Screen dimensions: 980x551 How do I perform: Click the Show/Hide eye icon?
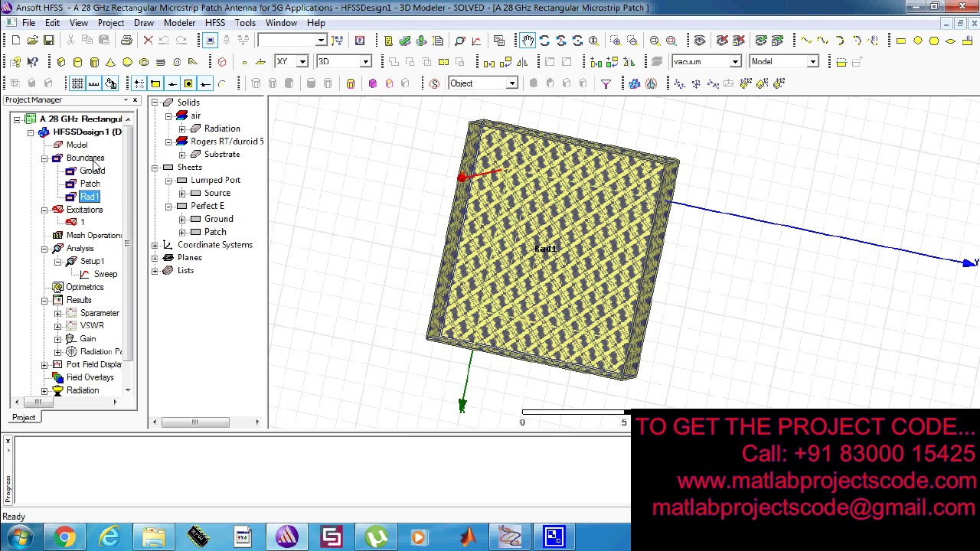coord(699,41)
